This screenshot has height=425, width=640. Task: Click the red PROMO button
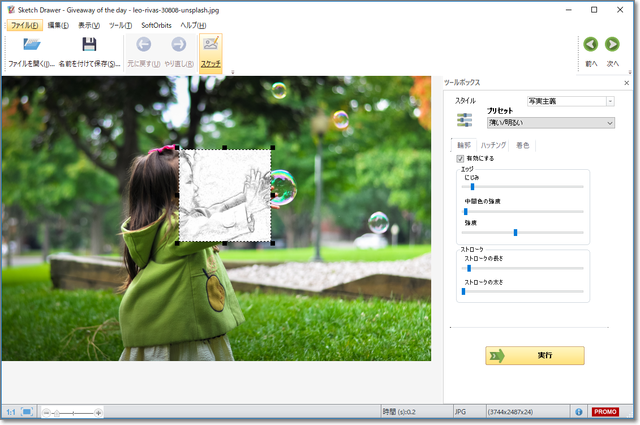pos(605,411)
